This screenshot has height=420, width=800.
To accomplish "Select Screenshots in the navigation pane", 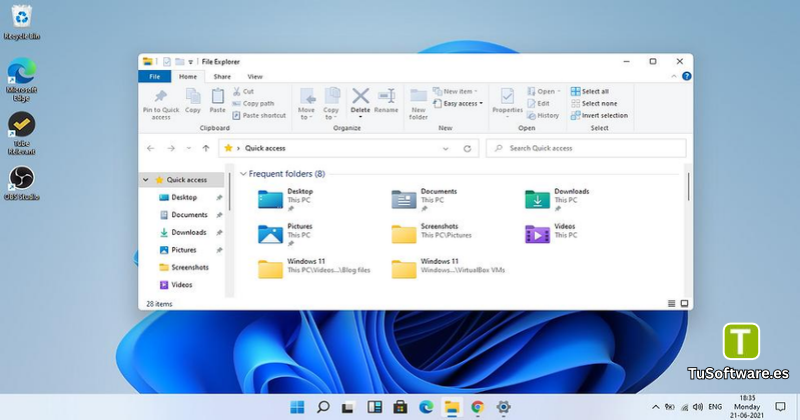I will pyautogui.click(x=190, y=267).
